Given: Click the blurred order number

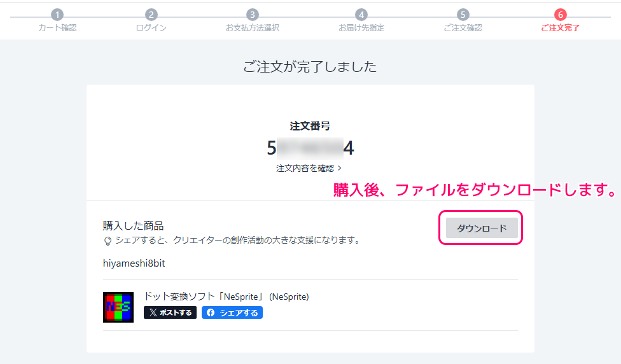Looking at the screenshot, I should point(310,148).
